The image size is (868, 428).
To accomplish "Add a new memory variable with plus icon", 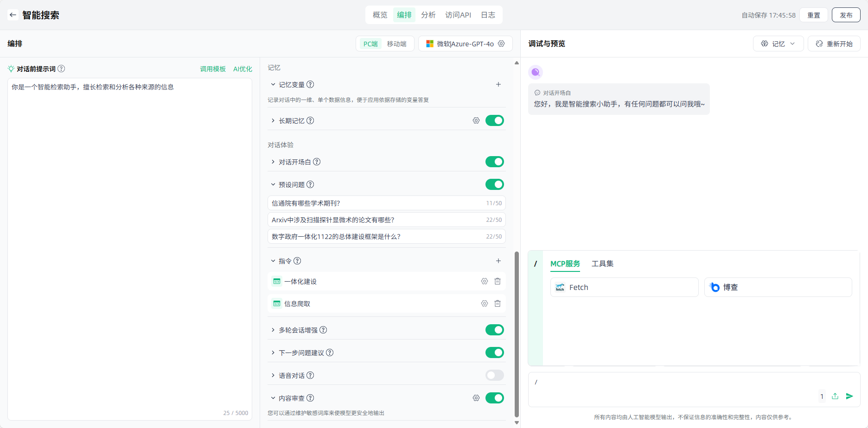I will pos(498,84).
